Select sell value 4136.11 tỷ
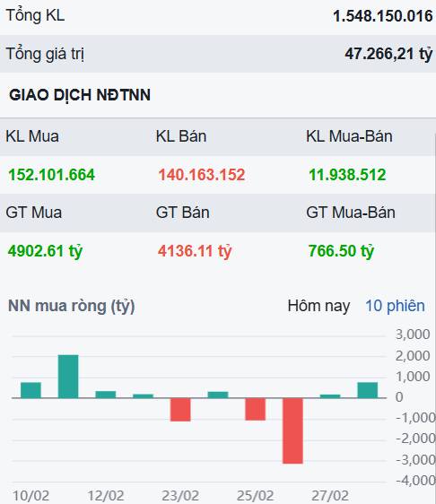The width and height of the screenshot is (436, 504). click(195, 251)
